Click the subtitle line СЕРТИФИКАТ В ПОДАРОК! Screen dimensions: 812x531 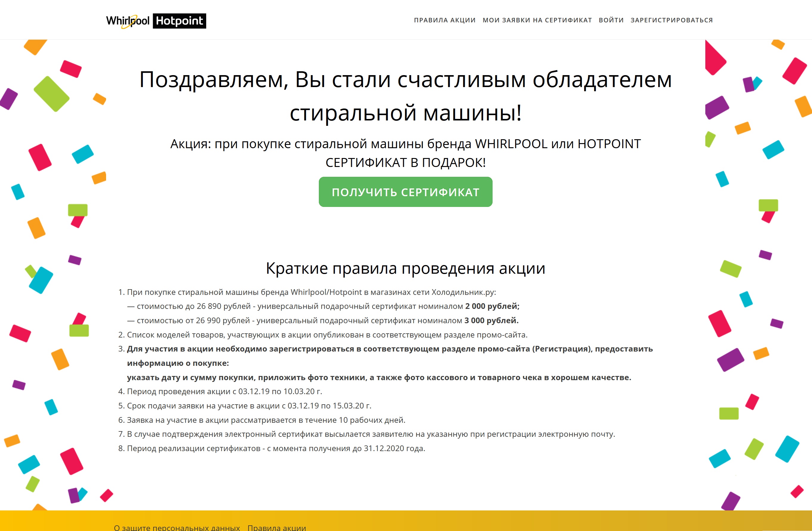[405, 162]
